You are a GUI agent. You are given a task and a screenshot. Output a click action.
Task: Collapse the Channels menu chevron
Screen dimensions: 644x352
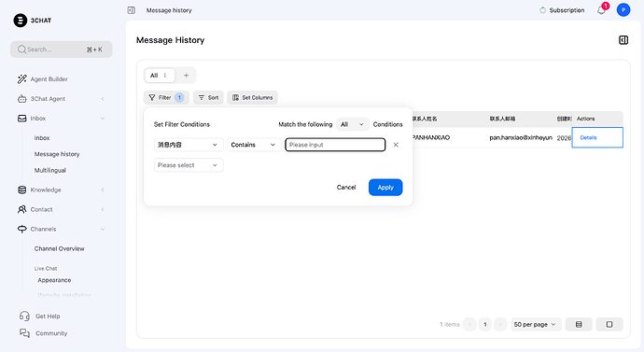point(103,229)
